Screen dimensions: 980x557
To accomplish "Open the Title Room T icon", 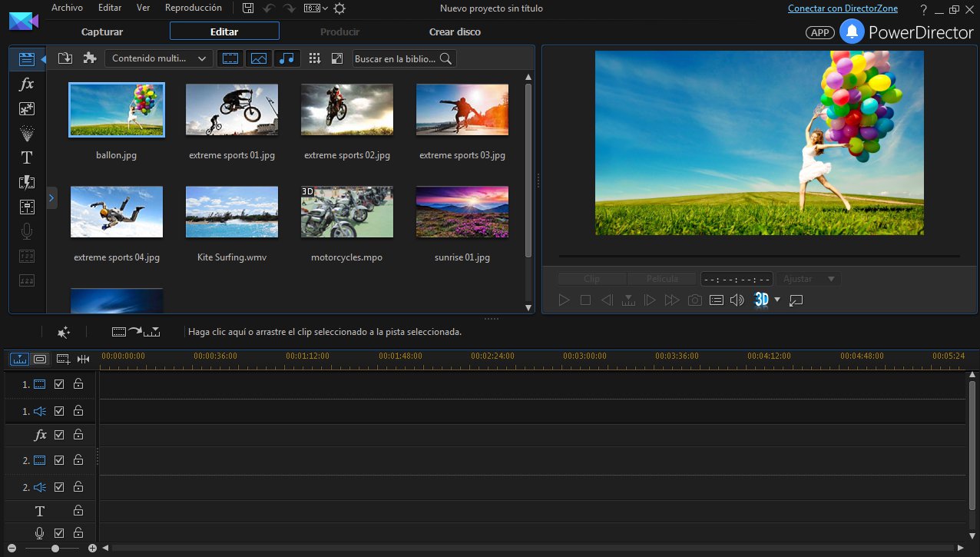I will pyautogui.click(x=27, y=157).
